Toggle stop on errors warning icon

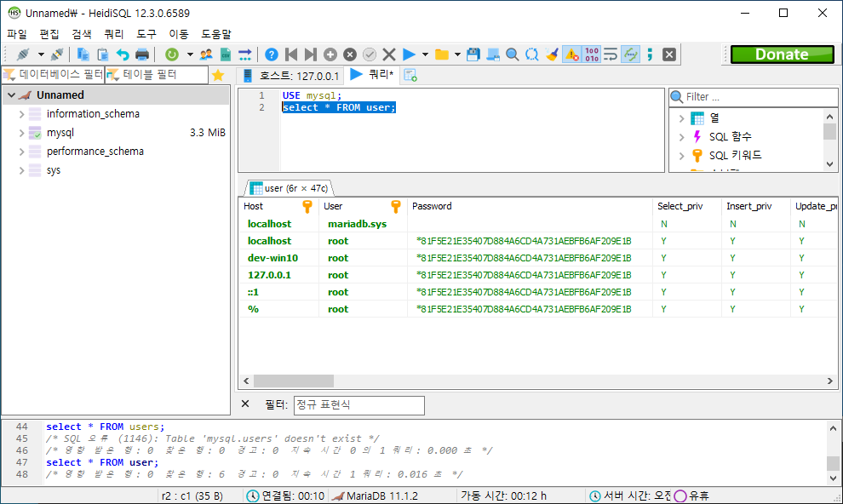pos(572,54)
